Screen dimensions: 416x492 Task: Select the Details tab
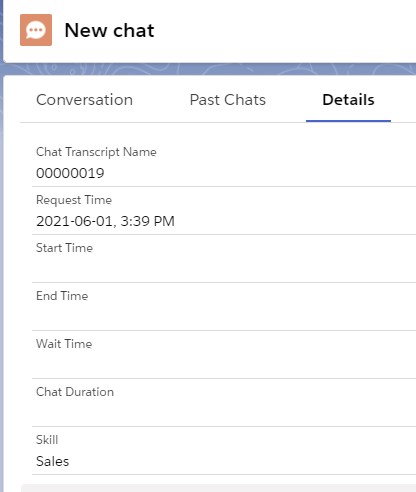click(x=348, y=100)
